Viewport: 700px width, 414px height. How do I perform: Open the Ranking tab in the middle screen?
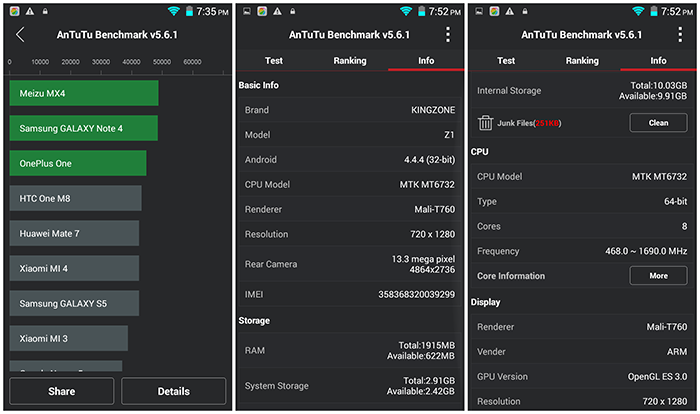coord(350,61)
